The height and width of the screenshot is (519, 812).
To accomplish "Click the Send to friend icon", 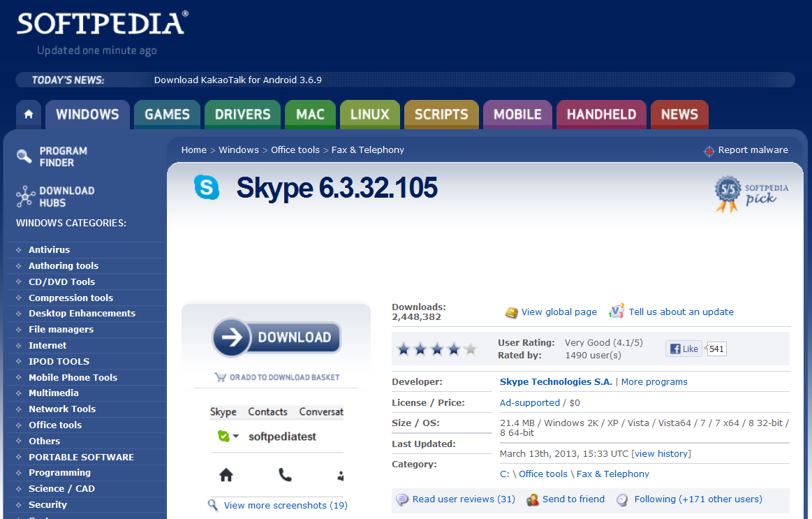I will (533, 499).
